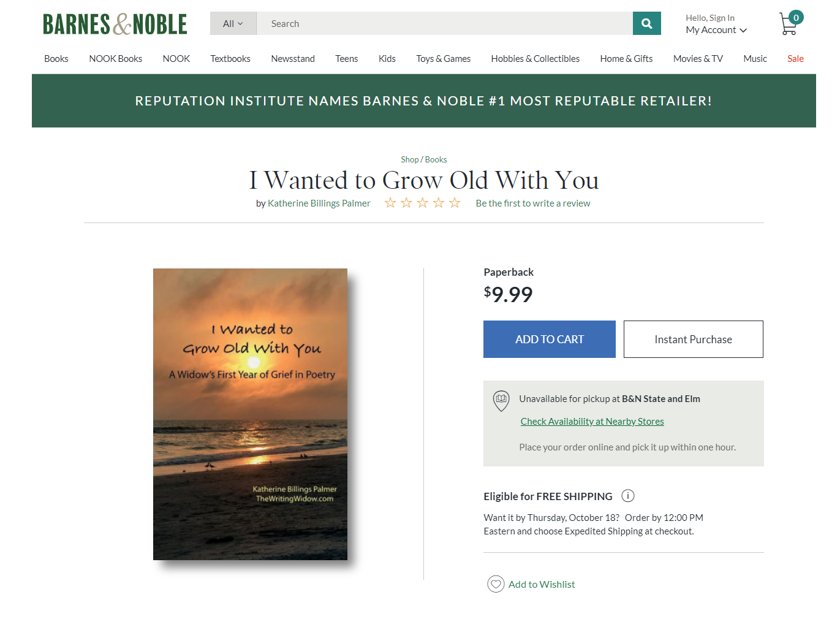Expand the All search category dropdown
Image resolution: width=840 pixels, height=638 pixels.
[x=233, y=23]
